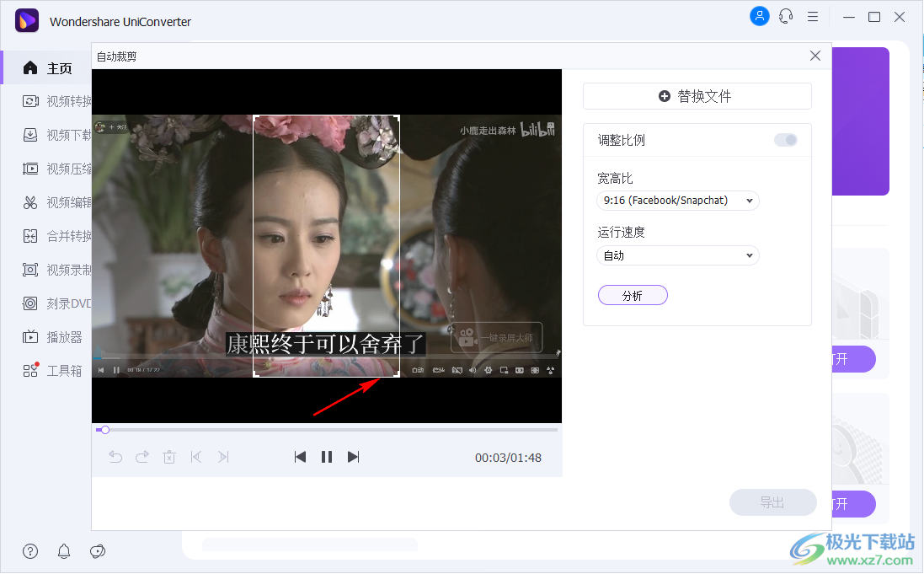Image resolution: width=924 pixels, height=574 pixels.
Task: Open the 主页 home tab
Action: point(47,67)
